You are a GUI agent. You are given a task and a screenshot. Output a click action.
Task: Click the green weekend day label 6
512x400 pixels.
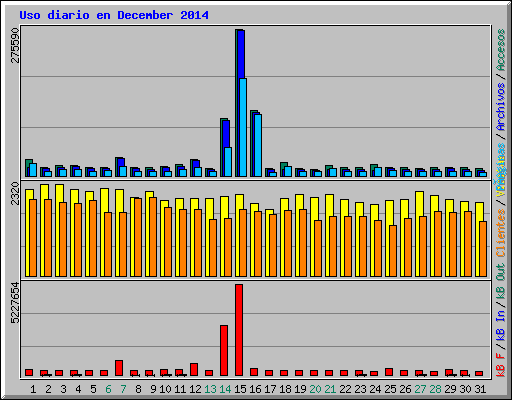108,389
